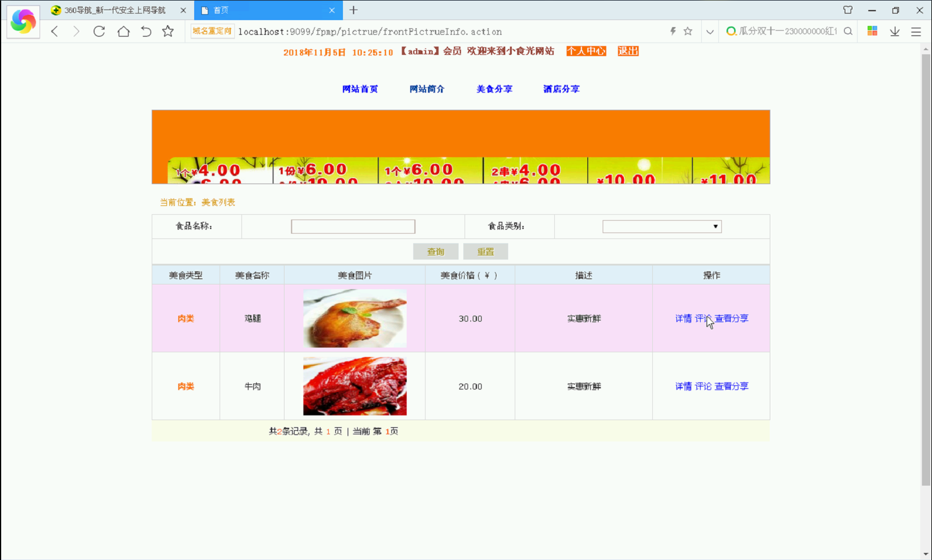932x560 pixels.
Task: Click the address bar URL
Action: coord(370,32)
